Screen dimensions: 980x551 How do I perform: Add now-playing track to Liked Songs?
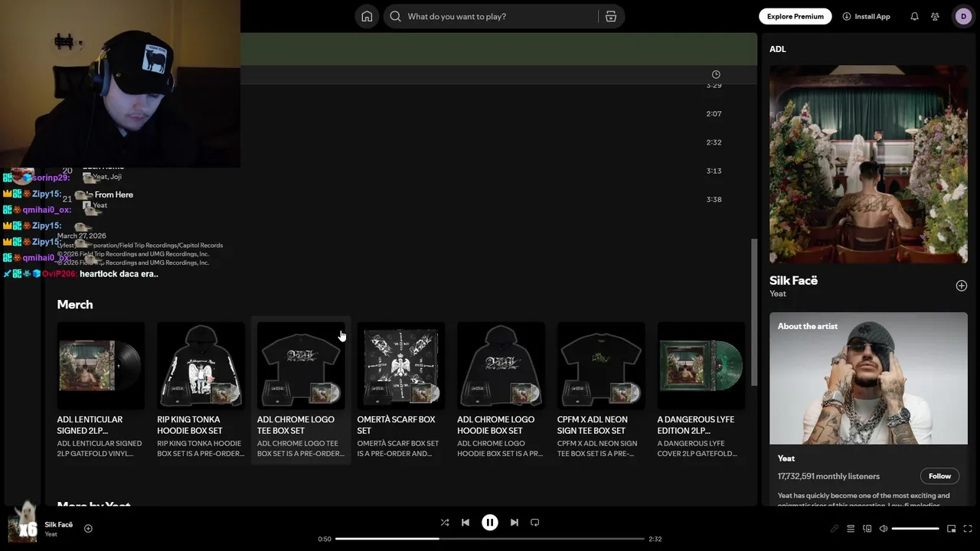click(88, 528)
